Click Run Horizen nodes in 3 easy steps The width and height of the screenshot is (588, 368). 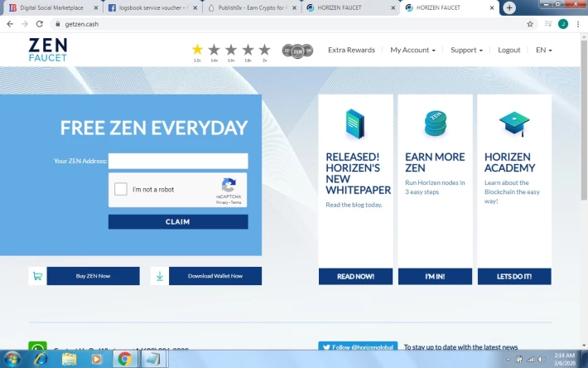point(435,187)
